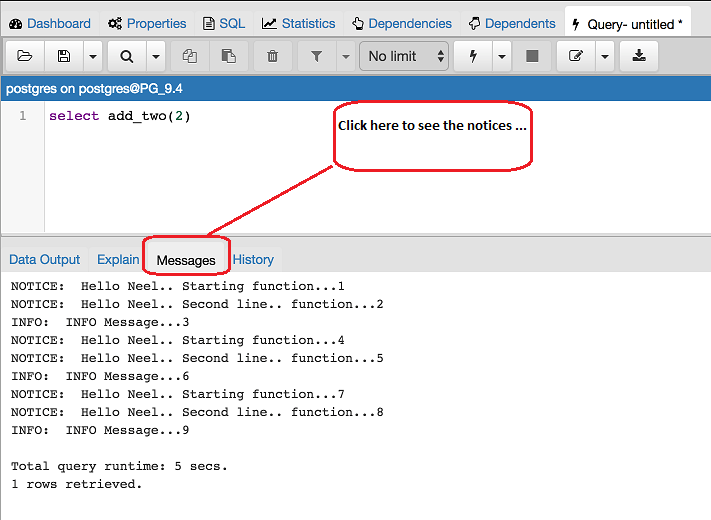Viewport: 711px width, 520px height.
Task: Click the Edit pencil icon
Action: 576,56
